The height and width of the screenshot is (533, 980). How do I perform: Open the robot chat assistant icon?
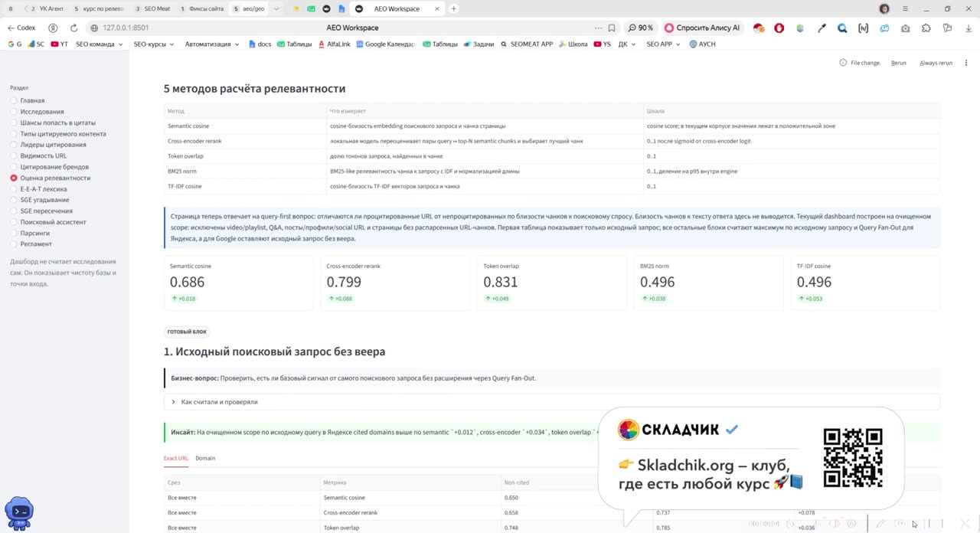coord(19,512)
